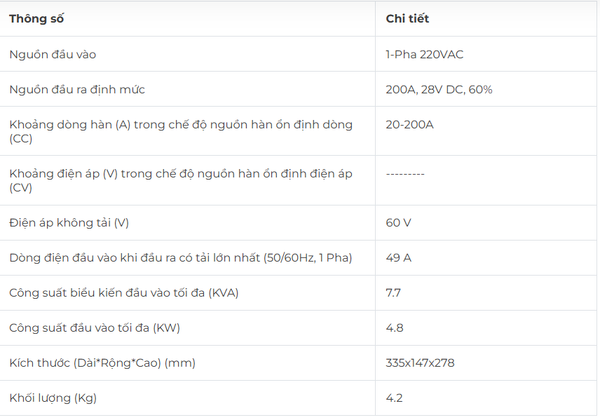This screenshot has width=600, height=418.
Task: Click the '1-Pha 220VAC' value cell
Action: pos(424,54)
